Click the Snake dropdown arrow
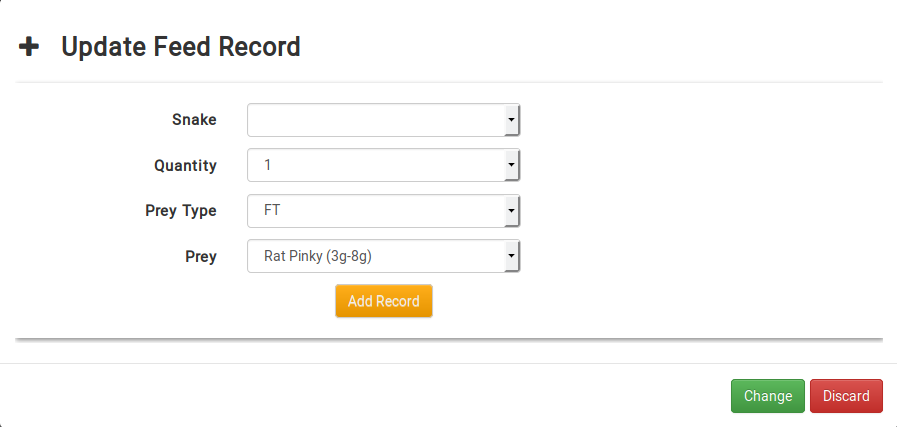Viewport: 897px width, 427px height. 511,120
